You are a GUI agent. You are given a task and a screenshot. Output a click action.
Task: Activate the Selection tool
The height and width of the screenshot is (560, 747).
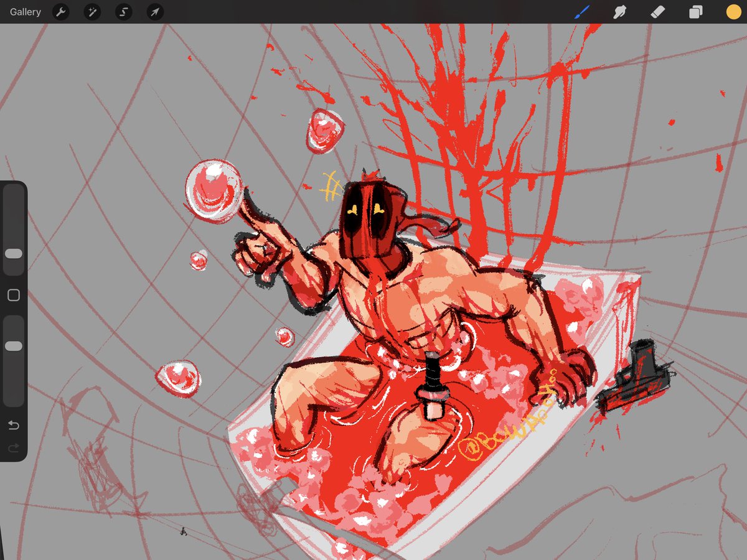[x=124, y=12]
